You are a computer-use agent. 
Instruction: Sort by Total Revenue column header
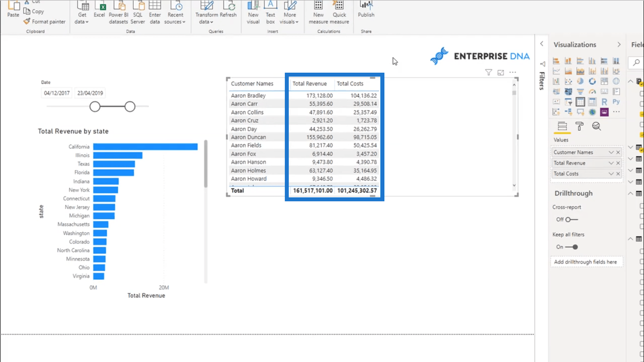[x=310, y=84]
